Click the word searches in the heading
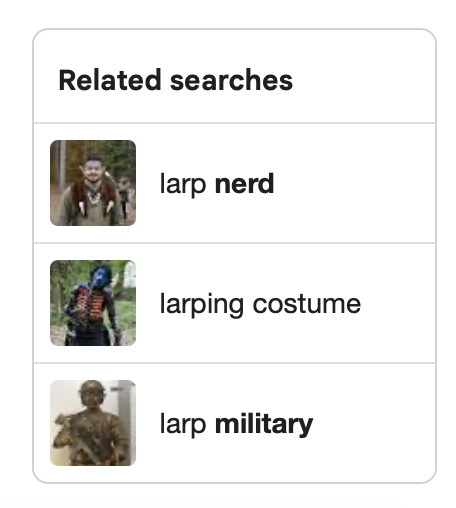The width and height of the screenshot is (456, 508). click(x=231, y=80)
